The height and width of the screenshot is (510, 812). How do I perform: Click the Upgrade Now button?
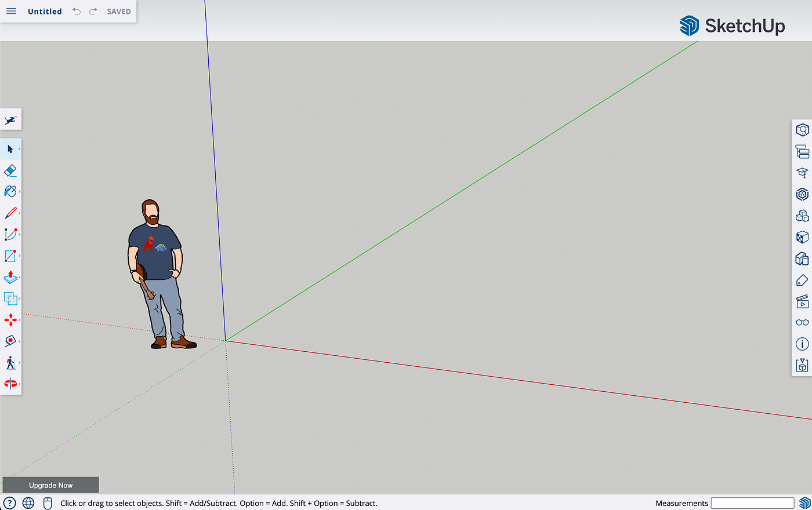coord(51,485)
